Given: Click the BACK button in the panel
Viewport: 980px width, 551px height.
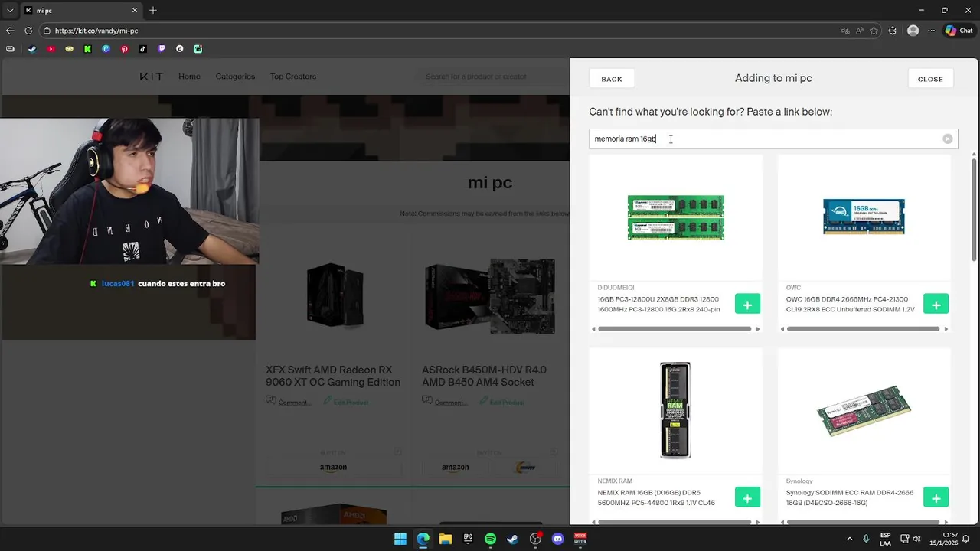Looking at the screenshot, I should pos(612,79).
